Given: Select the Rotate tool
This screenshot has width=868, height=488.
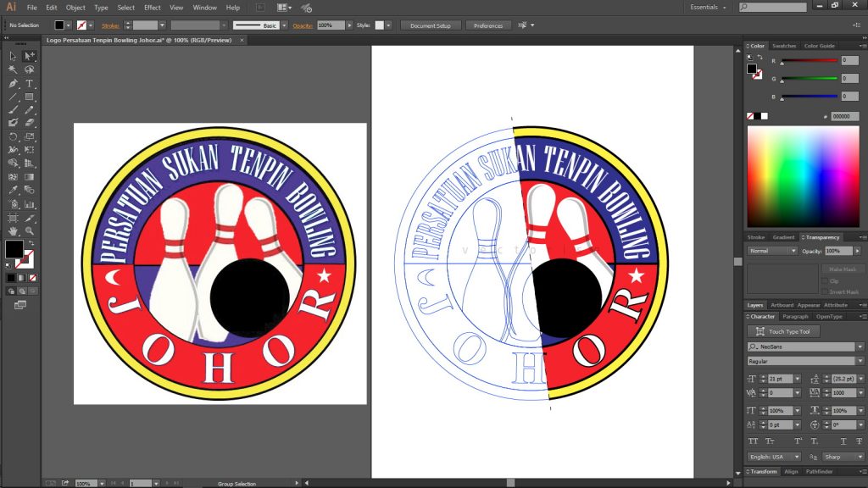Looking at the screenshot, I should click(13, 136).
